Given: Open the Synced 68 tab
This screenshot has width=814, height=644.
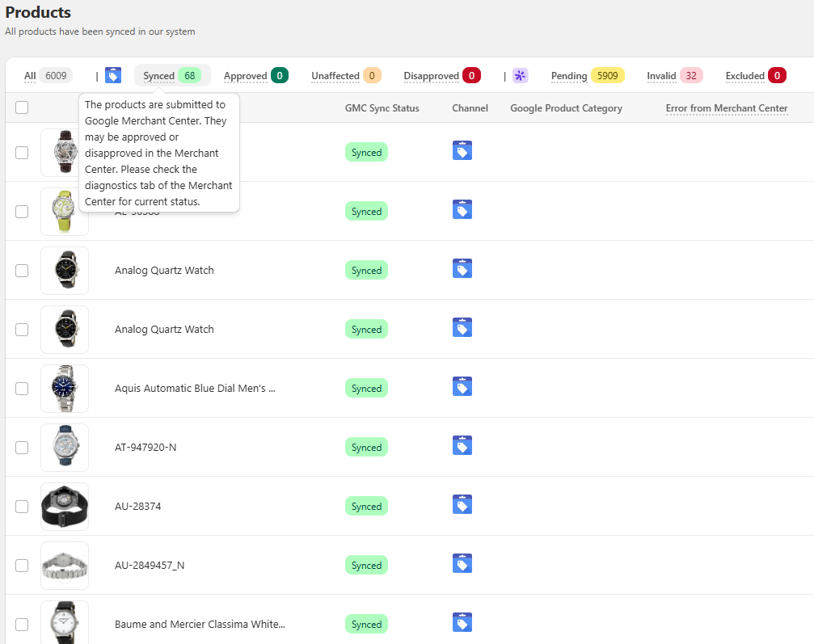Looking at the screenshot, I should (172, 76).
